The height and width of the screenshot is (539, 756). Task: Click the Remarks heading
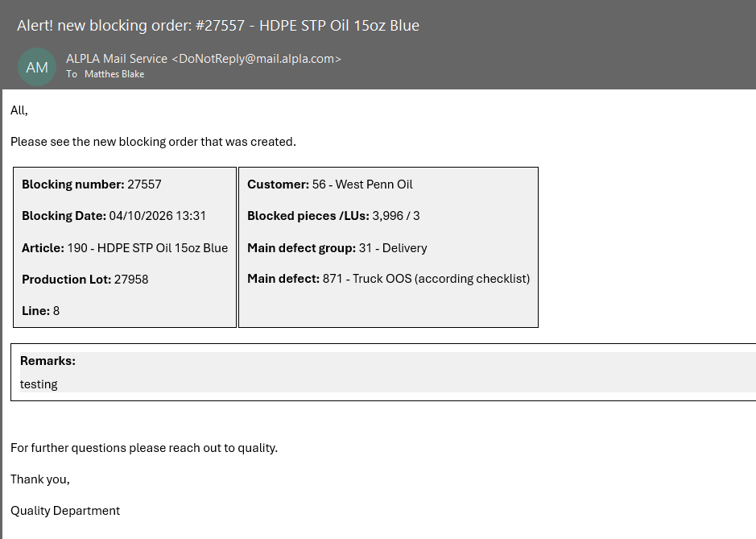[x=48, y=361]
